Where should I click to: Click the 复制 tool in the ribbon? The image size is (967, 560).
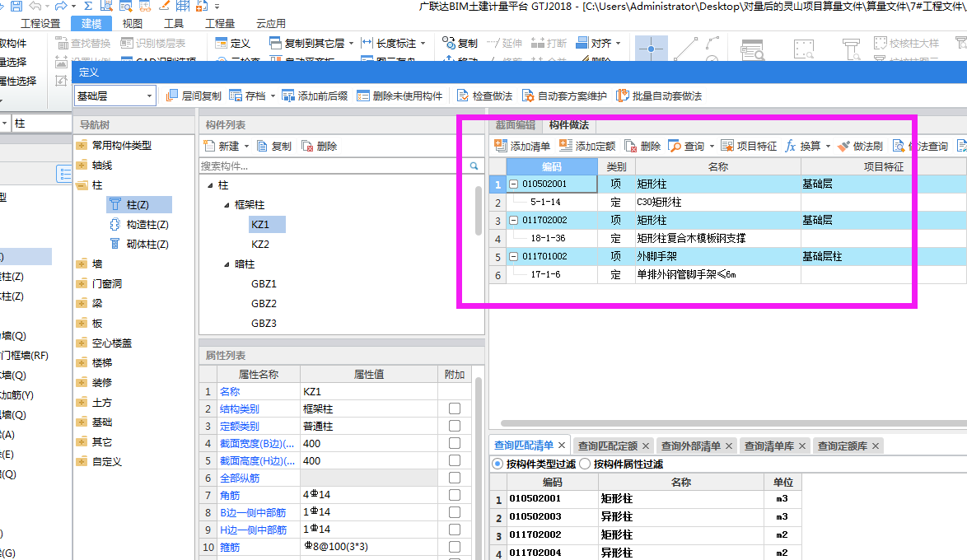click(x=460, y=43)
